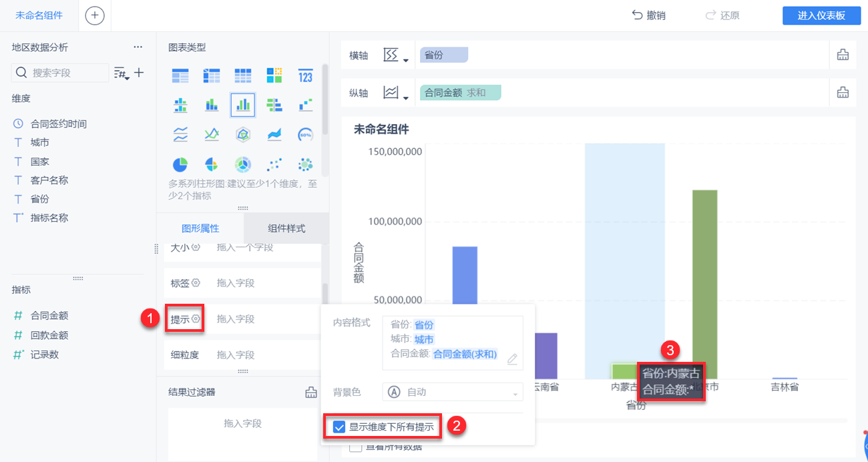
Task: Click the tall blue bar in the chart
Action: [x=465, y=275]
